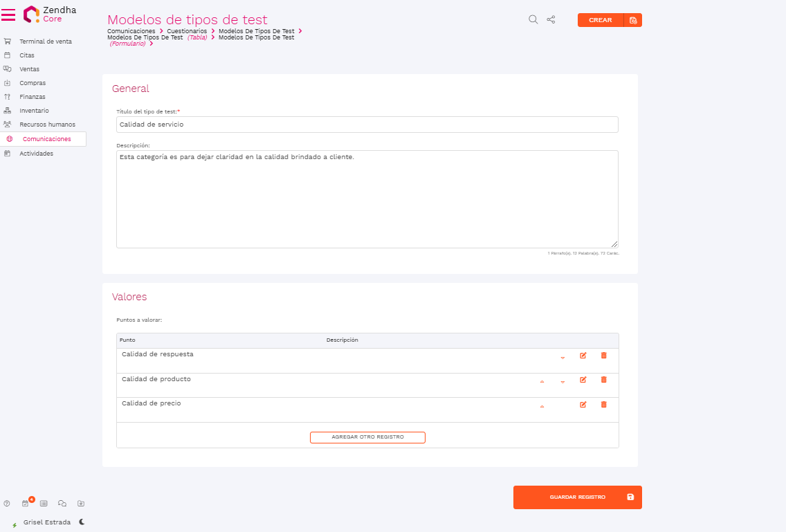Click the Cuestionarios breadcrumb link

pos(187,31)
